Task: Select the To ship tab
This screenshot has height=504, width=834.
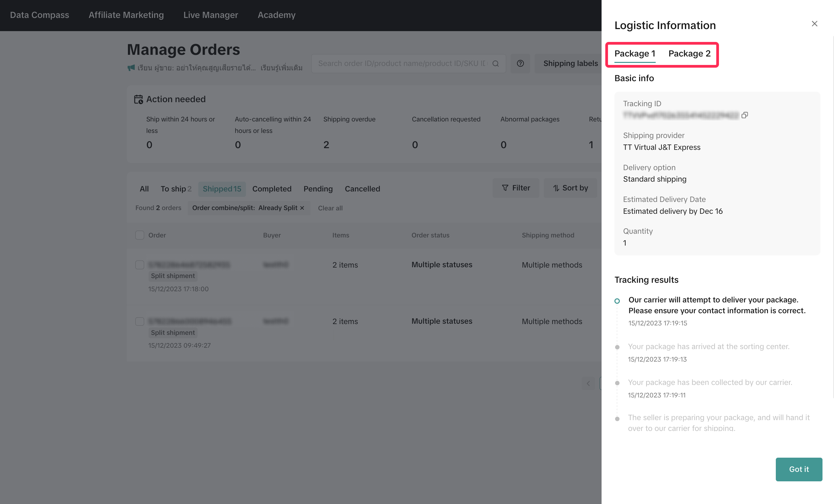Action: coord(176,189)
